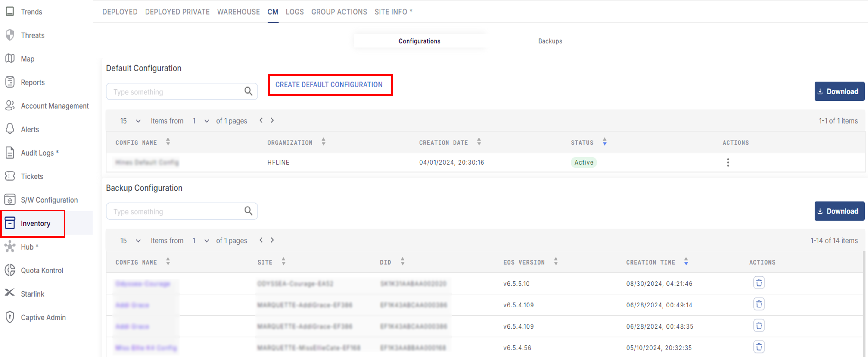Image resolution: width=868 pixels, height=357 pixels.
Task: Click the Backup Configuration table vertical scrollbar
Action: 864,303
